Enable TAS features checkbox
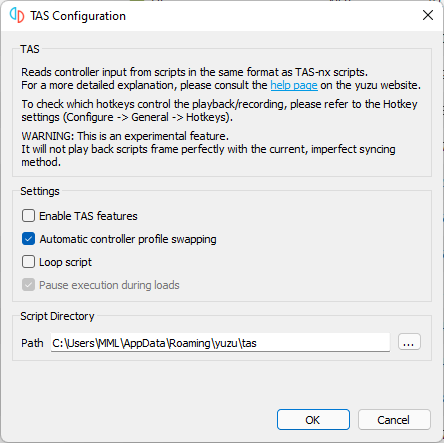 pyautogui.click(x=28, y=216)
